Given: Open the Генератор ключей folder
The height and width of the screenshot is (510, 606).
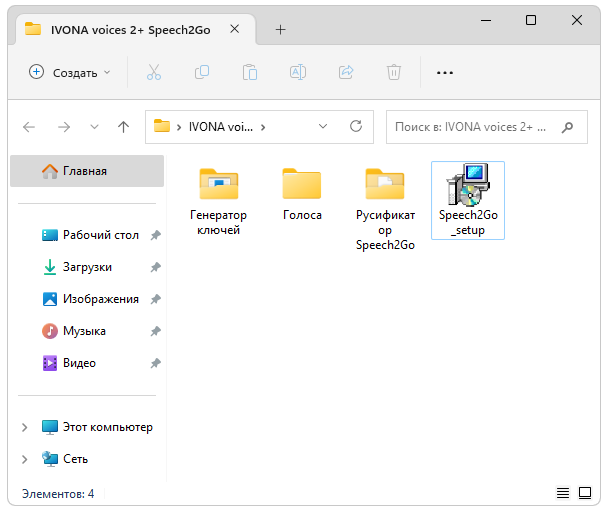Looking at the screenshot, I should click(218, 202).
